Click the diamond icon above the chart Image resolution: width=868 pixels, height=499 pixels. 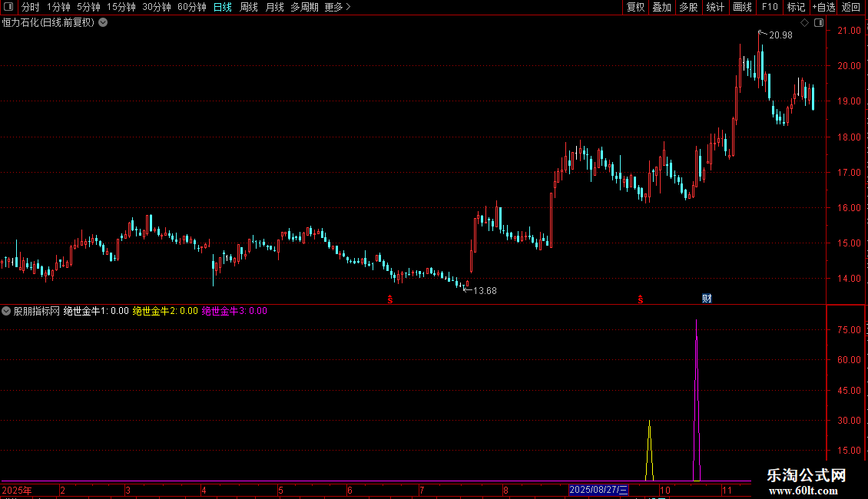click(x=804, y=23)
